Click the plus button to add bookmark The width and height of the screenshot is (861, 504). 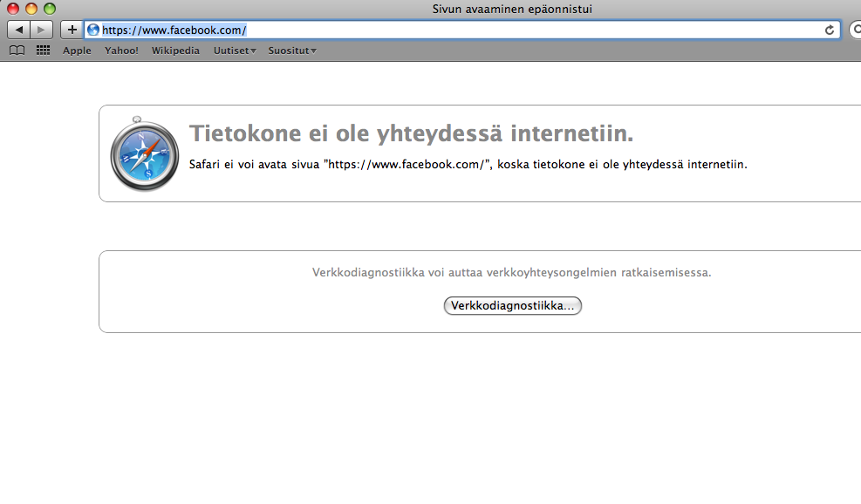point(72,30)
